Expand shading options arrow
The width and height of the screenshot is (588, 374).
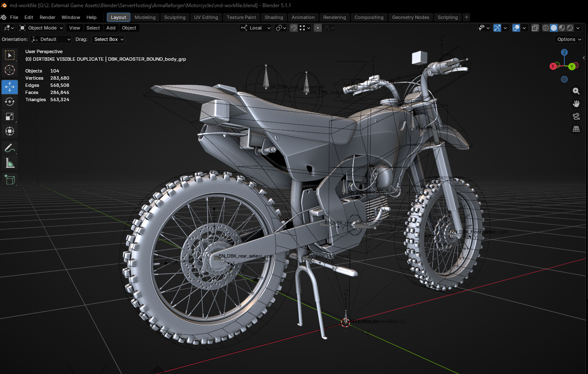[578, 28]
